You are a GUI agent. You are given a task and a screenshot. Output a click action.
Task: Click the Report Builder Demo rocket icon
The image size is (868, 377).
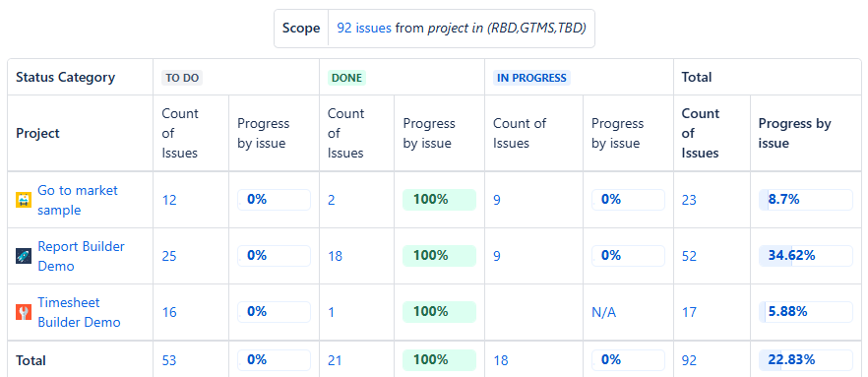[24, 256]
